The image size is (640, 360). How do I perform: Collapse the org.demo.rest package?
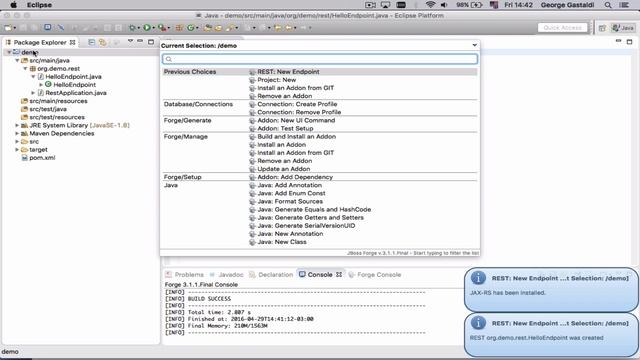(x=25, y=69)
